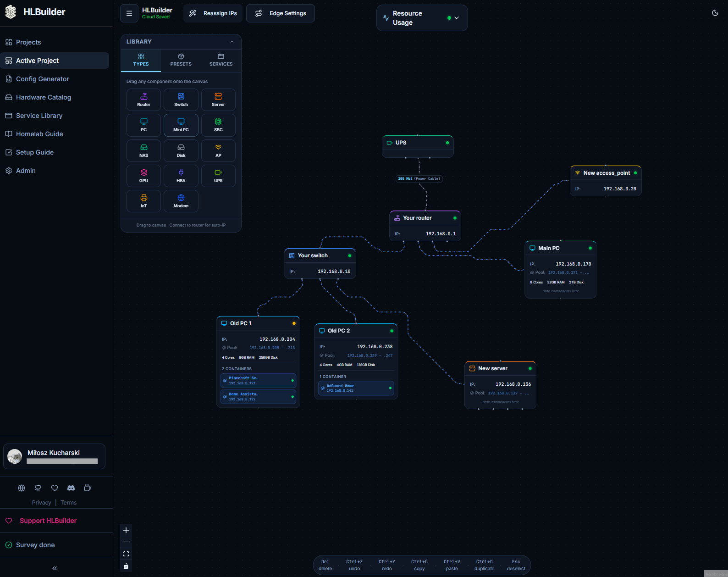Click the Survey done item
Viewport: 728px width, 577px height.
(x=35, y=545)
